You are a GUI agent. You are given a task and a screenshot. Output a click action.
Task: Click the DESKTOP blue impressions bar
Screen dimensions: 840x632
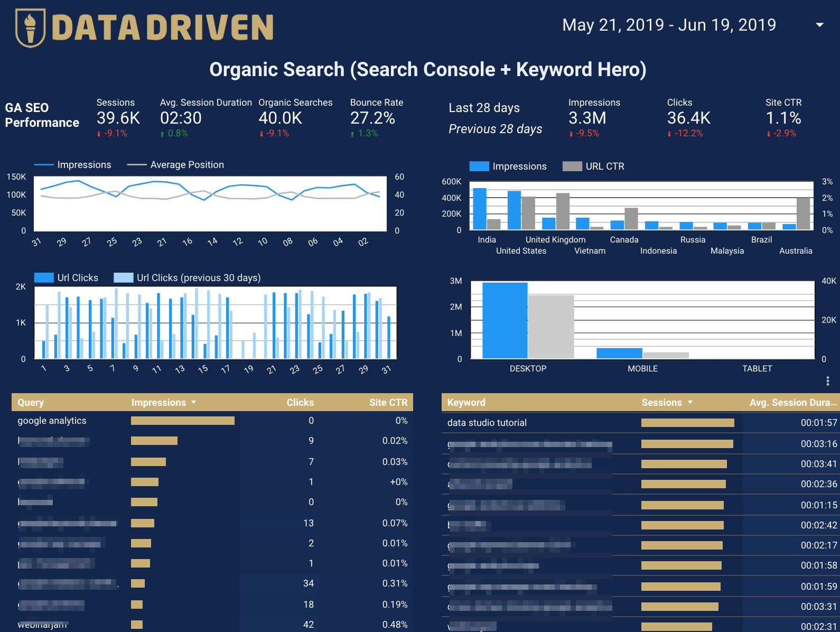[505, 320]
